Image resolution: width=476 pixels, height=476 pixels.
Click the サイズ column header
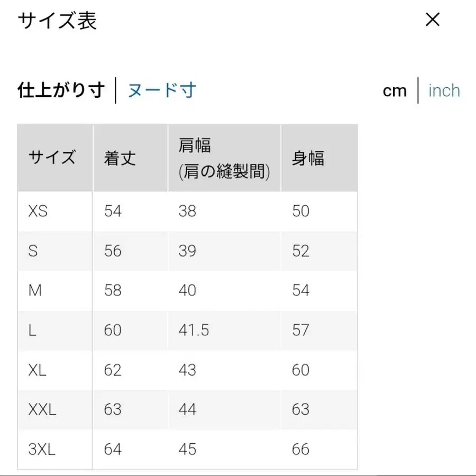52,157
